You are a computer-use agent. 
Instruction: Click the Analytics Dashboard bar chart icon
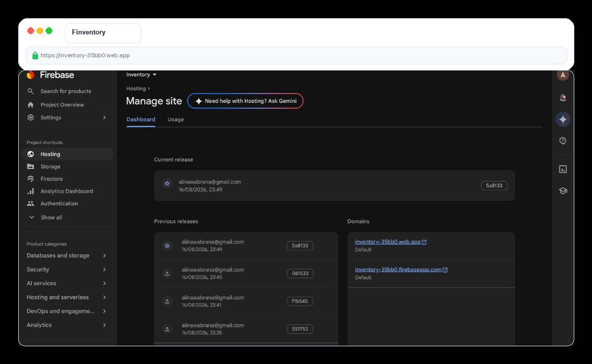[x=30, y=191]
